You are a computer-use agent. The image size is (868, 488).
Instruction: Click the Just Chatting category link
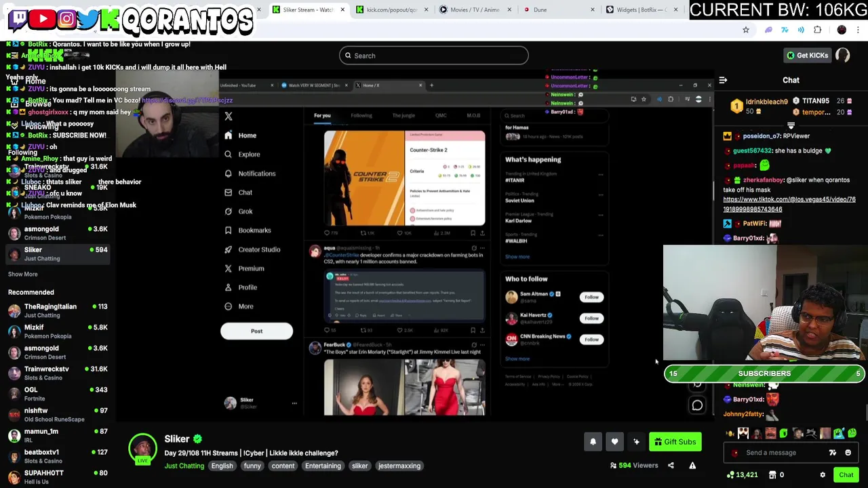click(x=184, y=466)
